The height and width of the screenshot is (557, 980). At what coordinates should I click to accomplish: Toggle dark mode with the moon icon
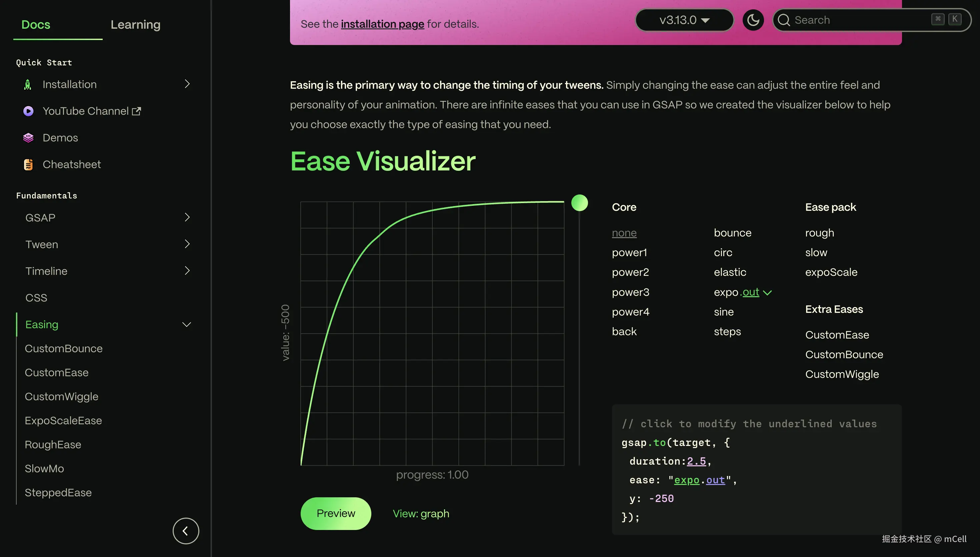[753, 20]
